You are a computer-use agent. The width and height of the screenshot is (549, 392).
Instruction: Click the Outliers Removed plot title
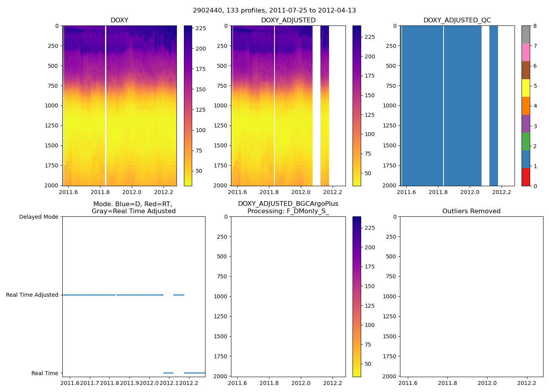[471, 211]
